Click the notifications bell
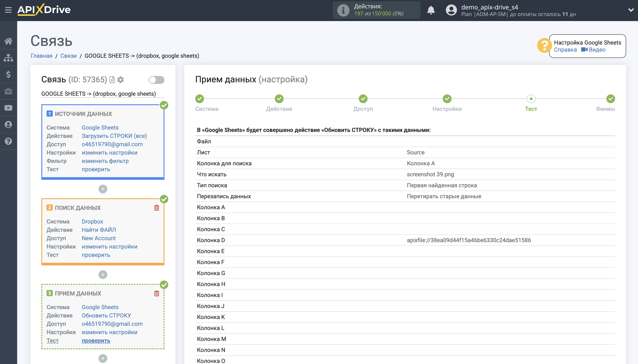Image resolution: width=638 pixels, height=364 pixels. point(431,10)
